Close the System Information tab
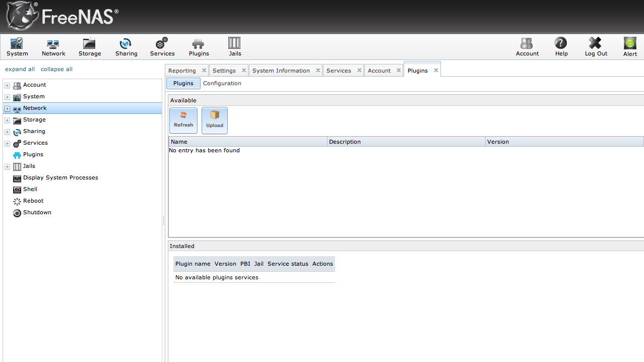The image size is (644, 362). (318, 71)
